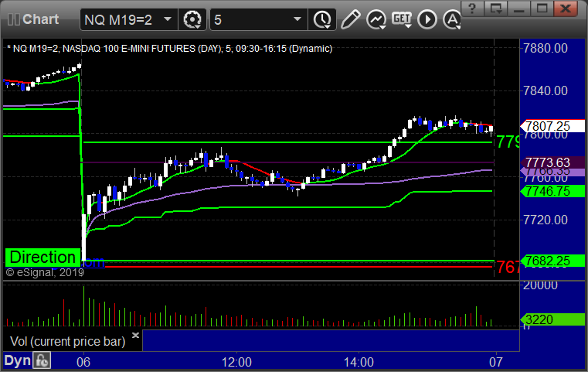Close the chart window
The image size is (588, 372).
(x=566, y=9)
